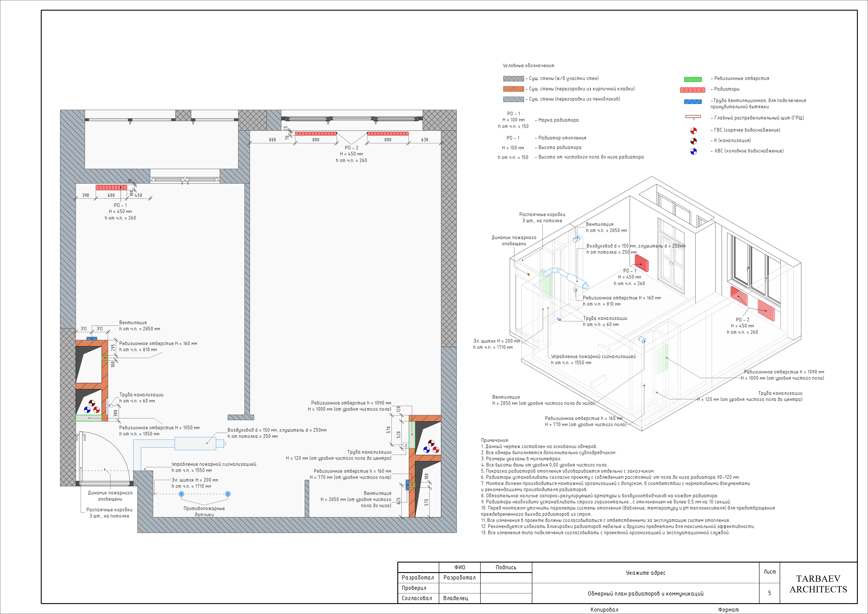Select the РО-1 radiator on the floor plan
868x614 pixels.
coord(111,188)
